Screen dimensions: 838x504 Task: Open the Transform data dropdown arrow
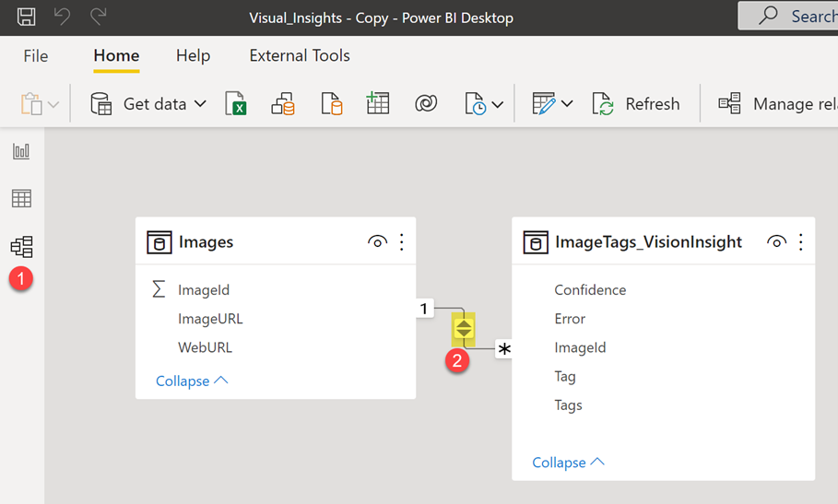[x=567, y=104]
